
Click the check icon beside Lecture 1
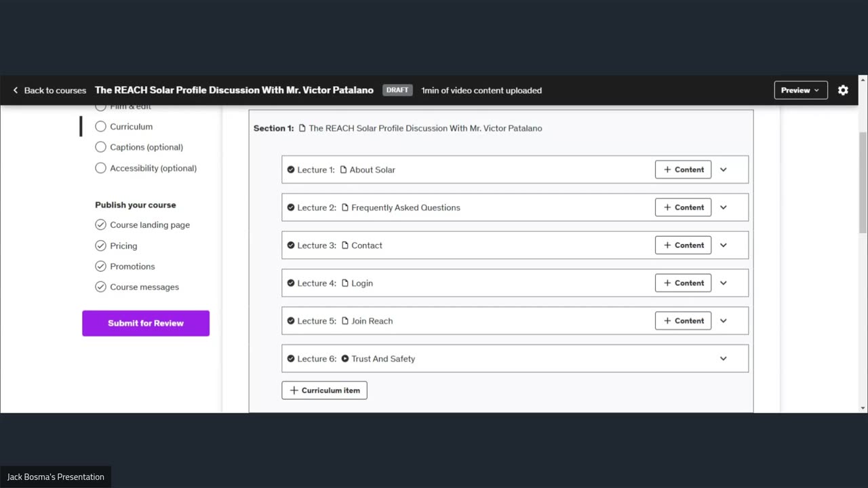[x=291, y=169]
